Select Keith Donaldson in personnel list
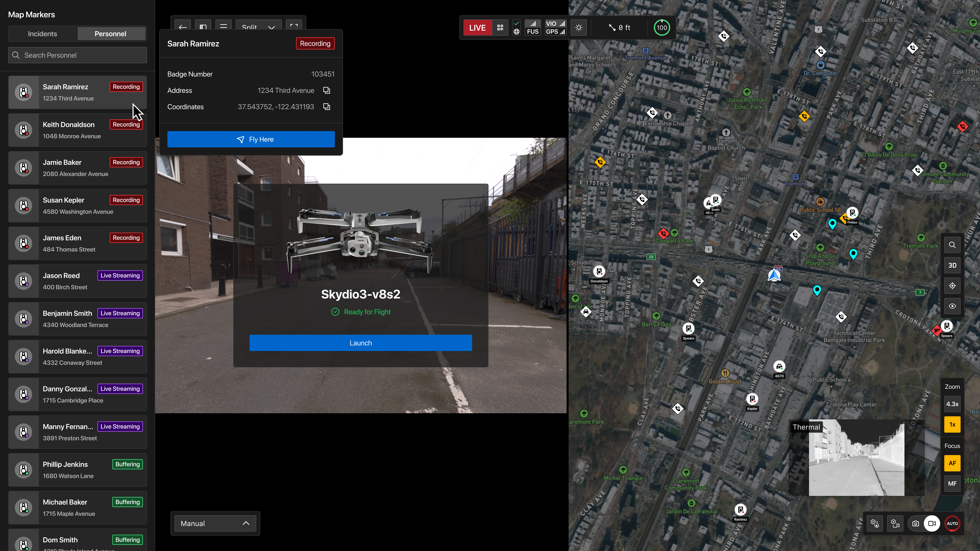Image resolution: width=980 pixels, height=551 pixels. pos(78,130)
